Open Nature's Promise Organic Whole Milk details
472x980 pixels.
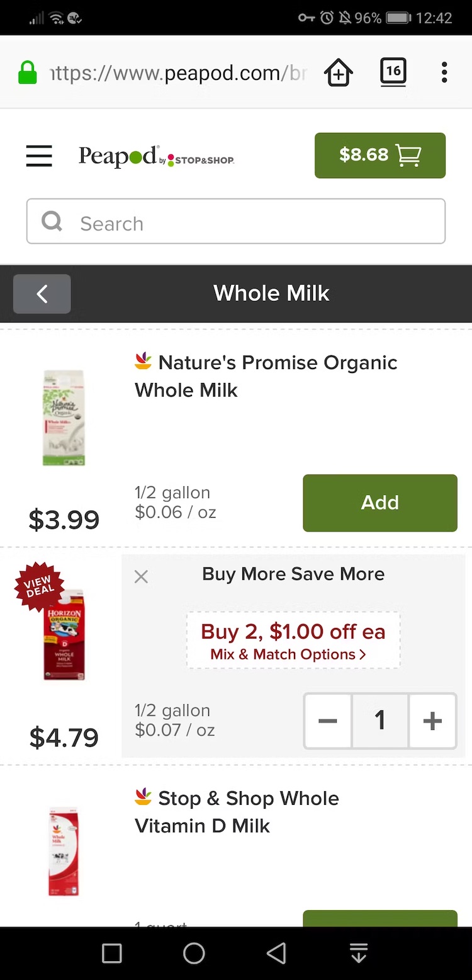tap(266, 376)
